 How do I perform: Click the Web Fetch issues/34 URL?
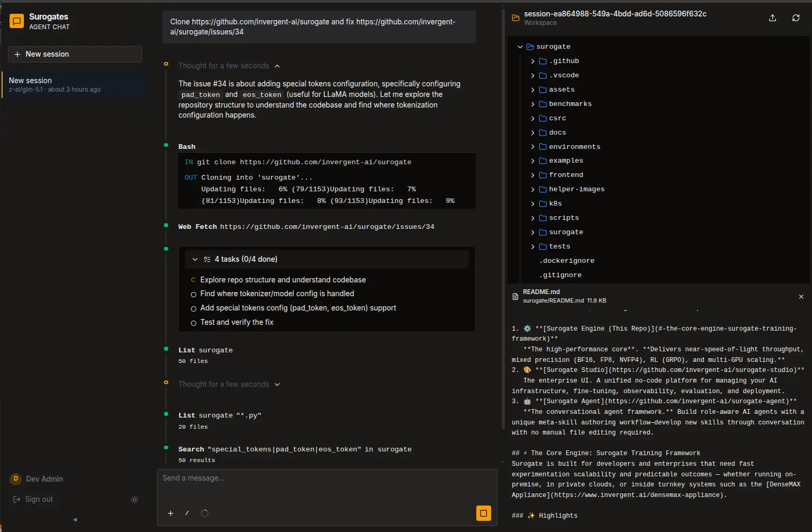(327, 227)
